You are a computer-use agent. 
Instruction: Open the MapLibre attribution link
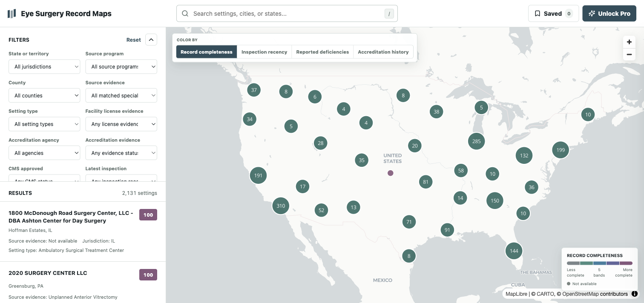(517, 294)
